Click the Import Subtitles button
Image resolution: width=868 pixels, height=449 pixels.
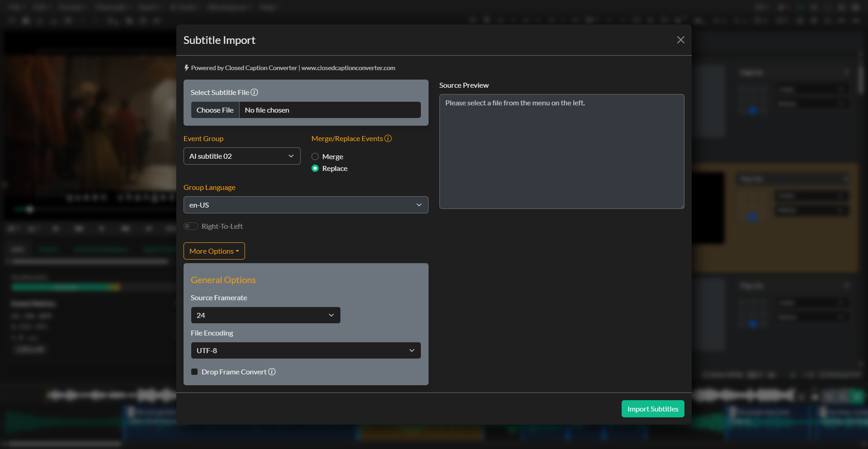[652, 409]
